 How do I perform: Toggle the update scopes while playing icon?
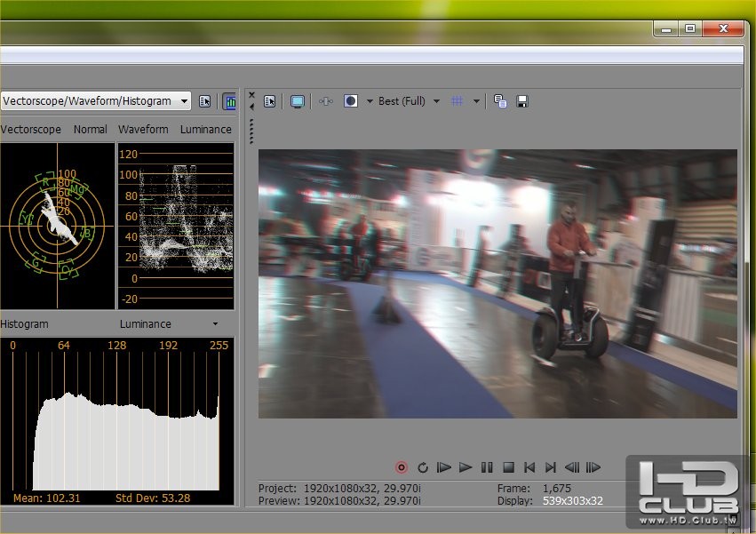(230, 101)
